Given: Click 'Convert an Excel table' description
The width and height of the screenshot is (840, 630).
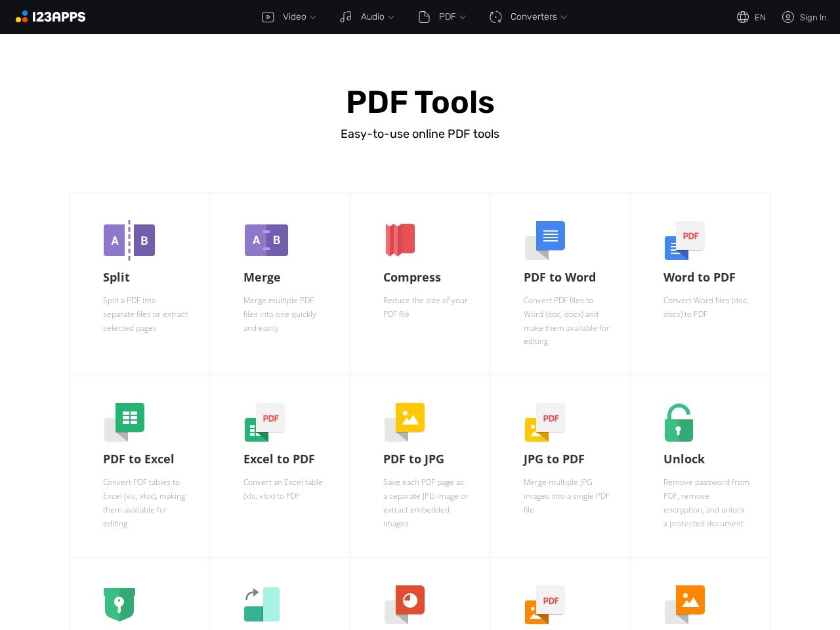Looking at the screenshot, I should click(x=283, y=489).
